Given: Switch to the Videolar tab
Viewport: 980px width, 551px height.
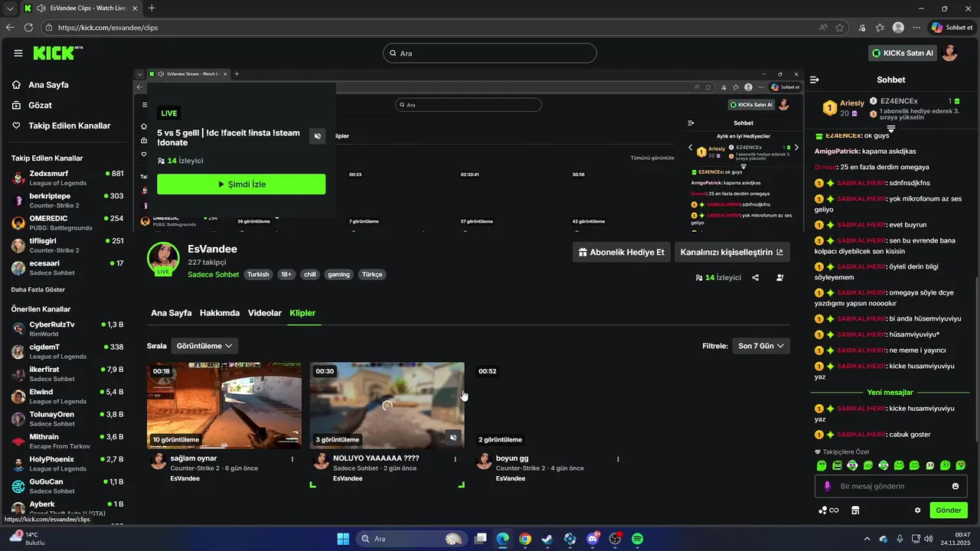Looking at the screenshot, I should tap(265, 313).
